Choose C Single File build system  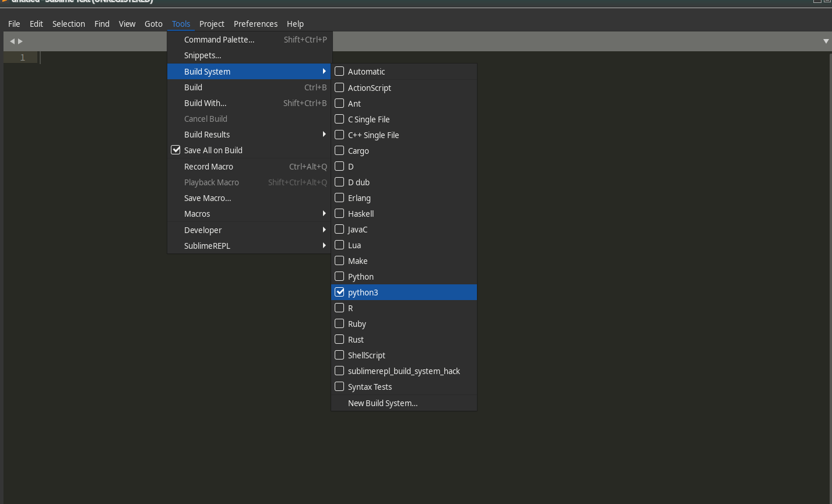[404, 119]
